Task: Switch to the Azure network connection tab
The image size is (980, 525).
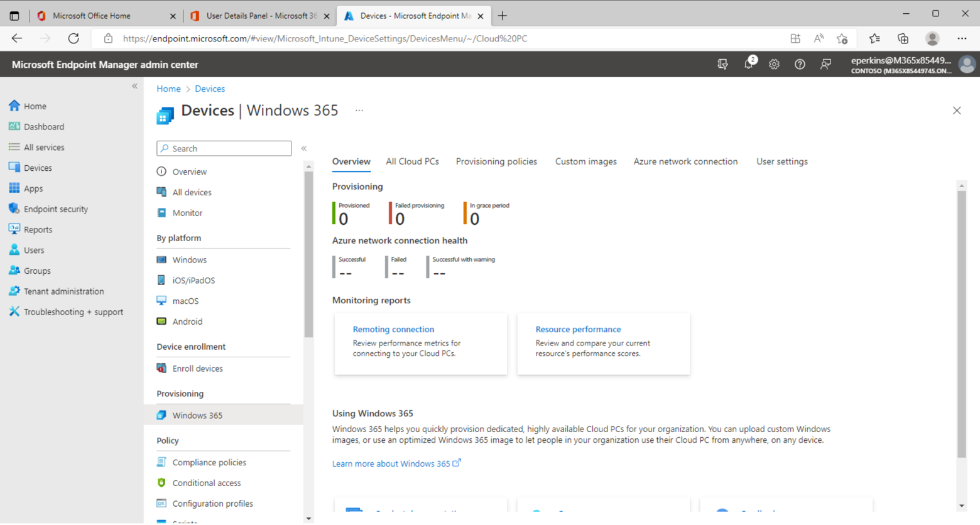Action: tap(685, 161)
